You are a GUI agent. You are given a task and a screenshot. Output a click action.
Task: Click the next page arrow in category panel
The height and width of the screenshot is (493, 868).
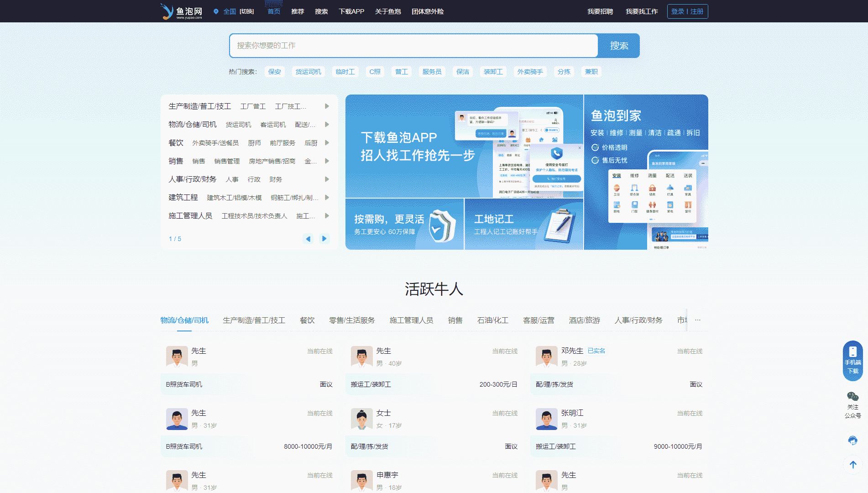pos(324,239)
